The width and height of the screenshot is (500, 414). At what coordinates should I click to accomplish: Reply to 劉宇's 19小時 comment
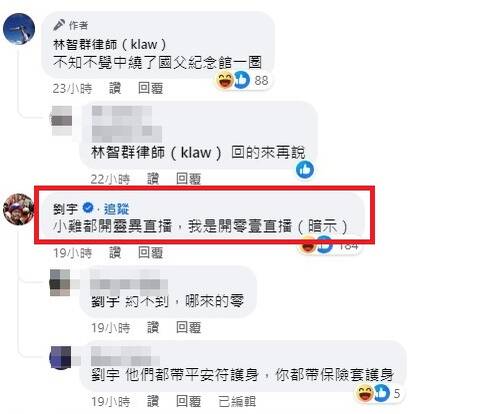pyautogui.click(x=150, y=253)
